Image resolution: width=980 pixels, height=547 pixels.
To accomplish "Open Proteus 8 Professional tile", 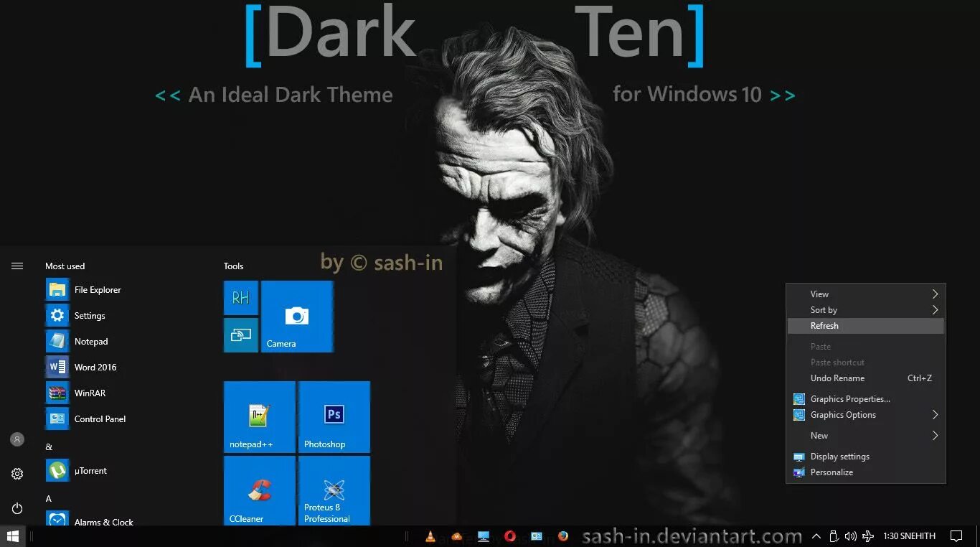I will click(x=334, y=490).
